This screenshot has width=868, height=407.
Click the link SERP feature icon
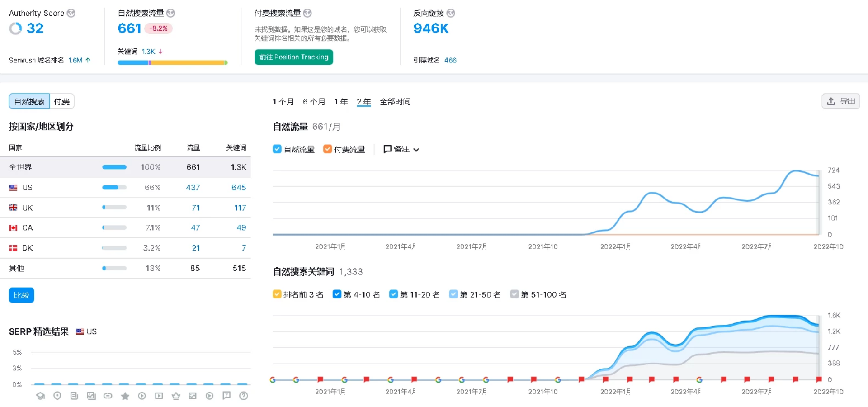108,396
